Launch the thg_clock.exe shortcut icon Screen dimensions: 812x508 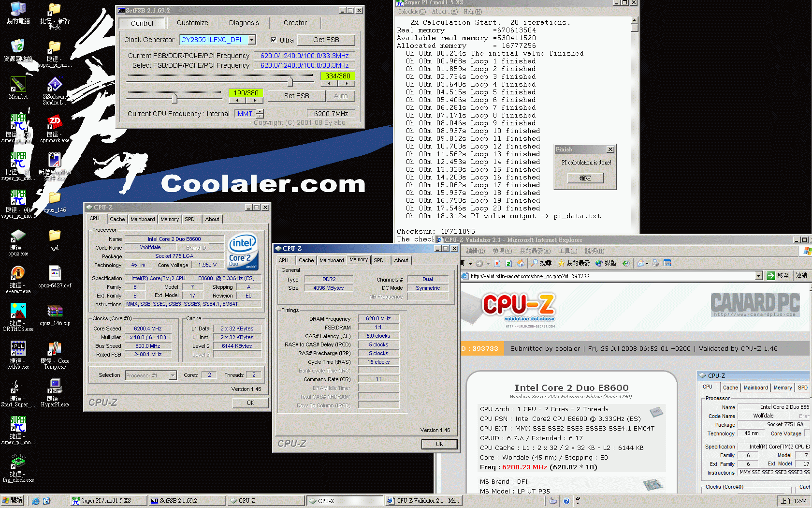click(x=18, y=462)
